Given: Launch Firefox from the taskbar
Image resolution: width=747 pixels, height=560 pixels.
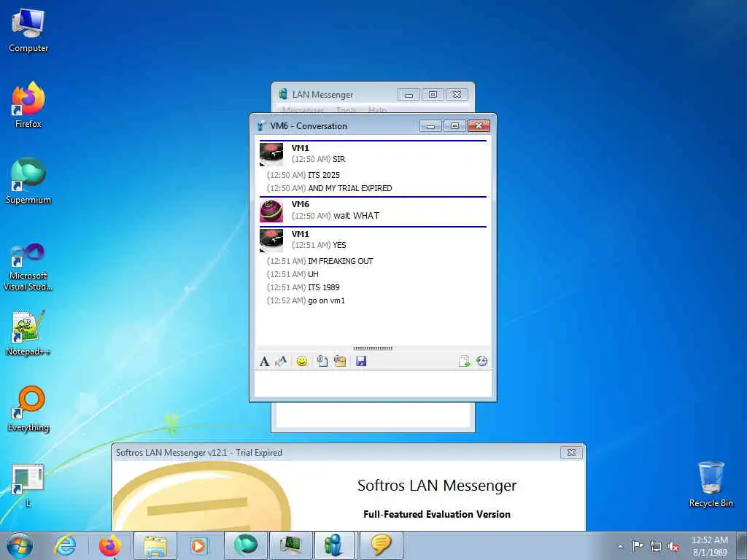Looking at the screenshot, I should pyautogui.click(x=109, y=545).
